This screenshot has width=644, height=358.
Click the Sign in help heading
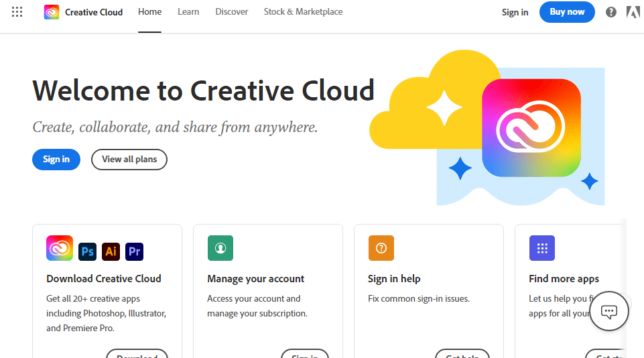(394, 279)
